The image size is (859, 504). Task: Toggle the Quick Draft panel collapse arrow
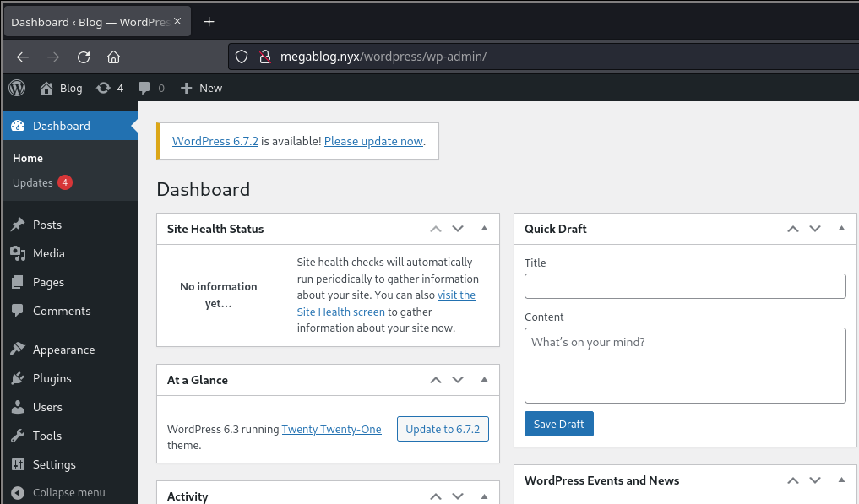coord(841,229)
